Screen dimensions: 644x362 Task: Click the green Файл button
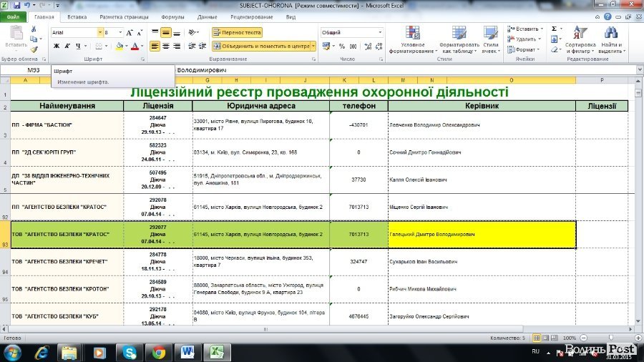[13, 16]
